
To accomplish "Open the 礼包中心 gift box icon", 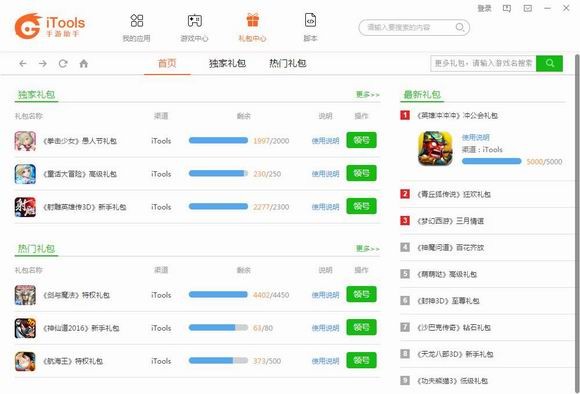I will pyautogui.click(x=253, y=20).
